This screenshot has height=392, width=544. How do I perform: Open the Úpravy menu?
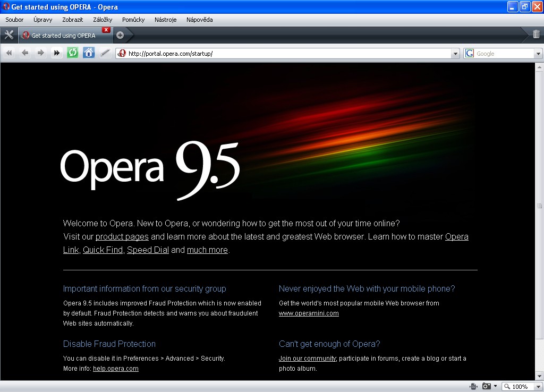click(x=43, y=20)
